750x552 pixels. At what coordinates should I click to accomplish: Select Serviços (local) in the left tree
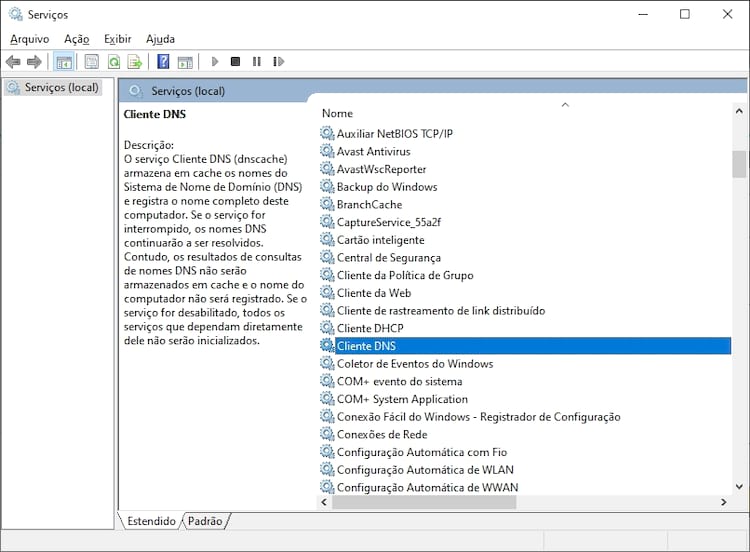coord(61,88)
